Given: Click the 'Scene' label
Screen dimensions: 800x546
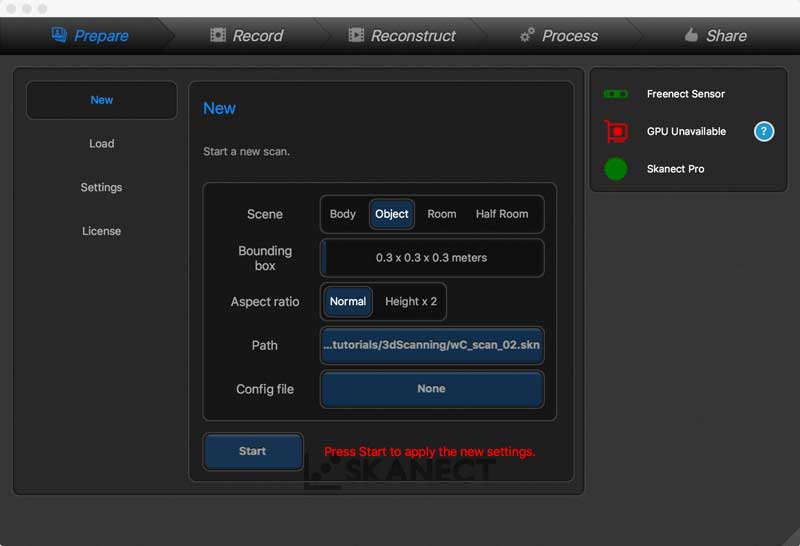Looking at the screenshot, I should pyautogui.click(x=265, y=214).
